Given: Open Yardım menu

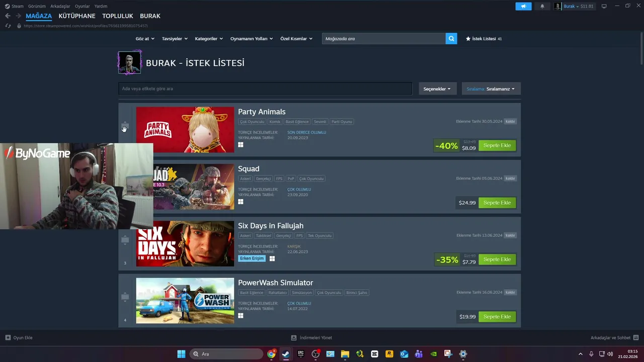Looking at the screenshot, I should (x=101, y=6).
